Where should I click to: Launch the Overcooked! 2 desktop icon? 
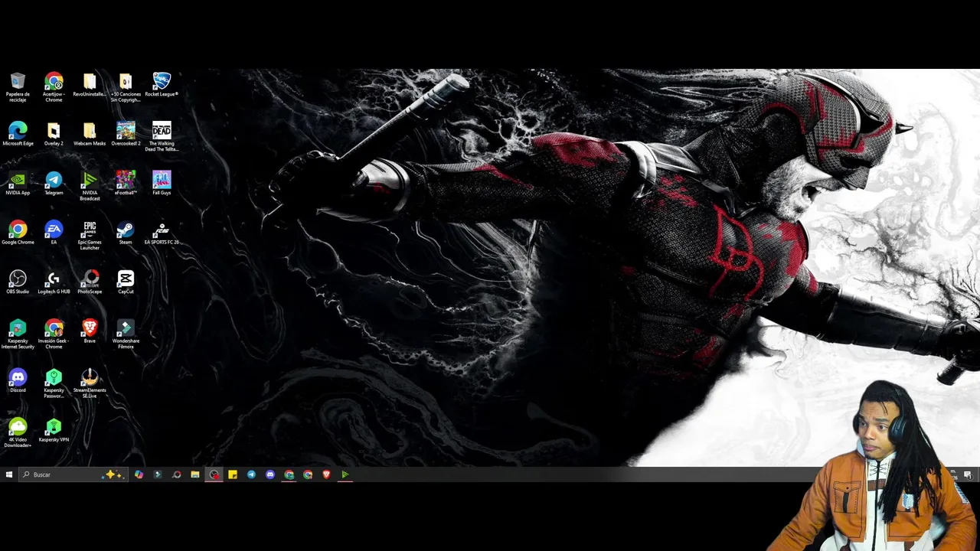point(126,134)
